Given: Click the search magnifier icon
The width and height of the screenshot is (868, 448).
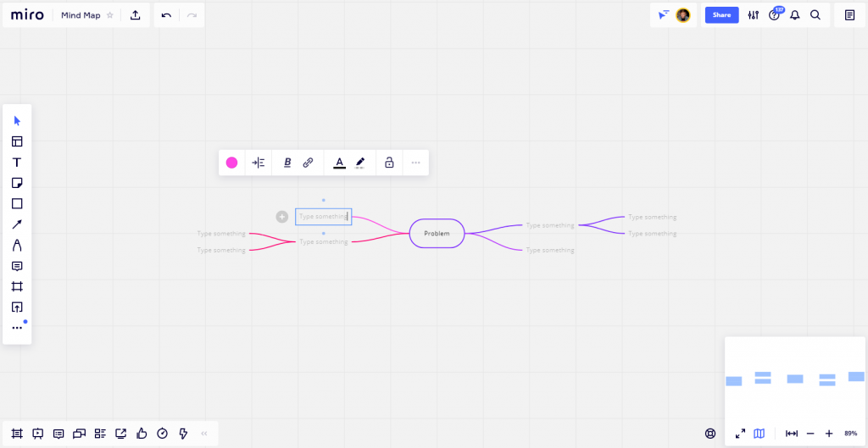Looking at the screenshot, I should (815, 15).
